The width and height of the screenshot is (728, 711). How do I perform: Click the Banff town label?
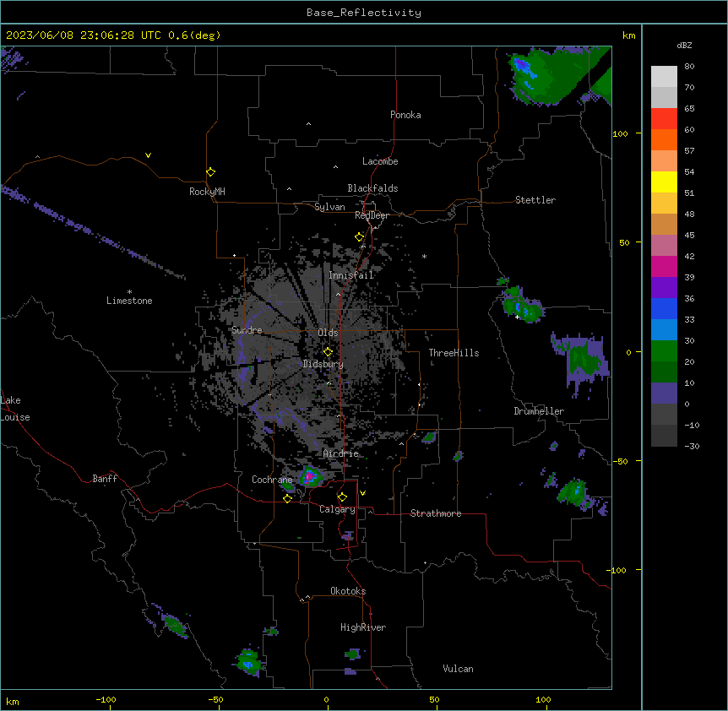pyautogui.click(x=105, y=479)
